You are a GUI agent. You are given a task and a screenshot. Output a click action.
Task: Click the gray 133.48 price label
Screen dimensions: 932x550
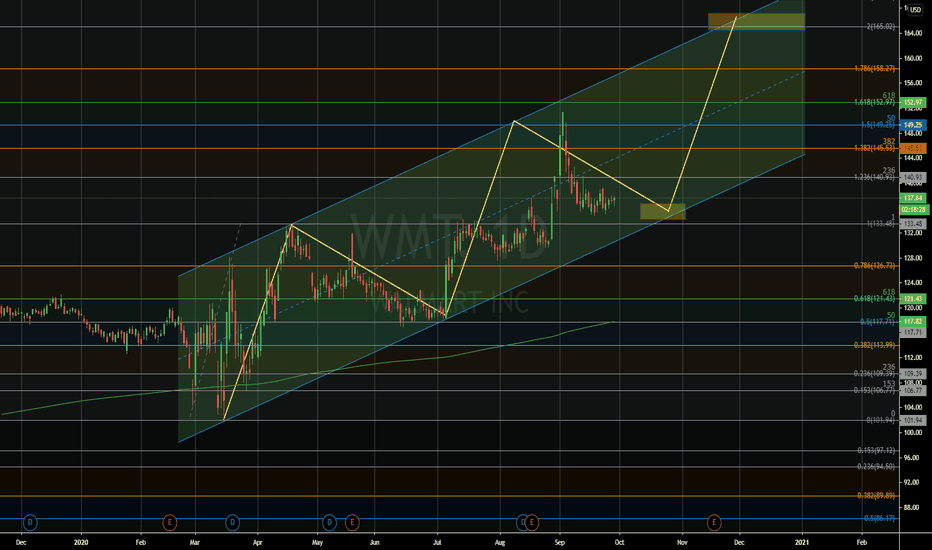pos(913,224)
